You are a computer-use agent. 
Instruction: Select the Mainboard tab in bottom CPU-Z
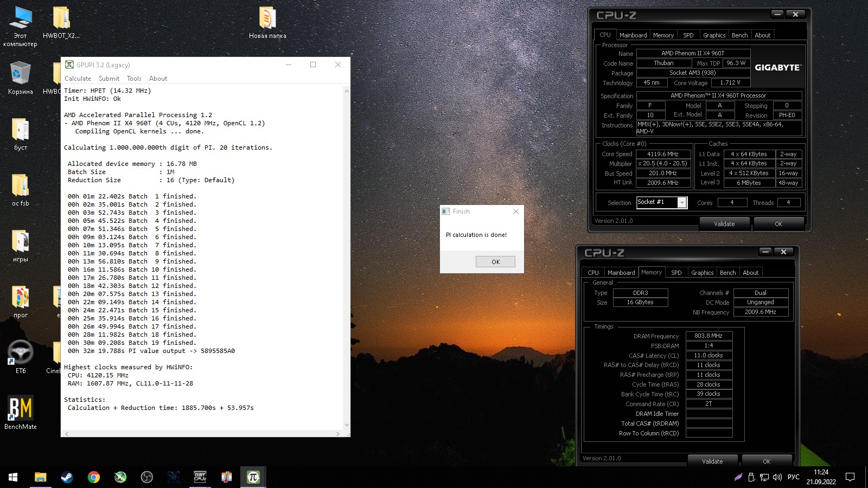[x=621, y=273]
